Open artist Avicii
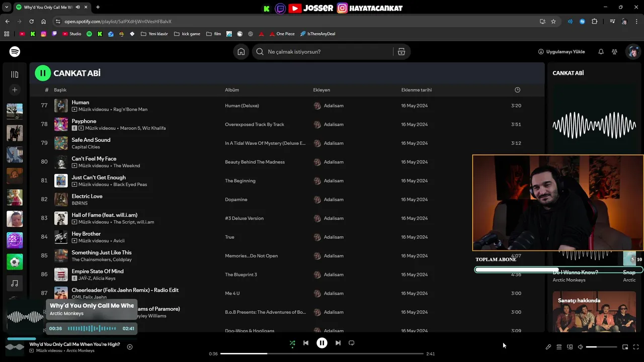Image resolution: width=644 pixels, height=362 pixels. pyautogui.click(x=119, y=241)
